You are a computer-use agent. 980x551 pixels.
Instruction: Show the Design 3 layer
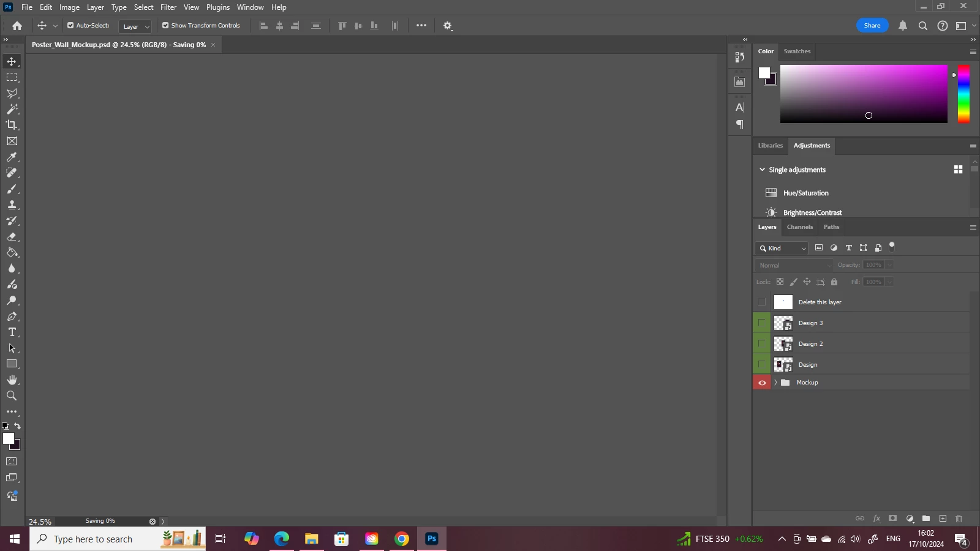762,323
